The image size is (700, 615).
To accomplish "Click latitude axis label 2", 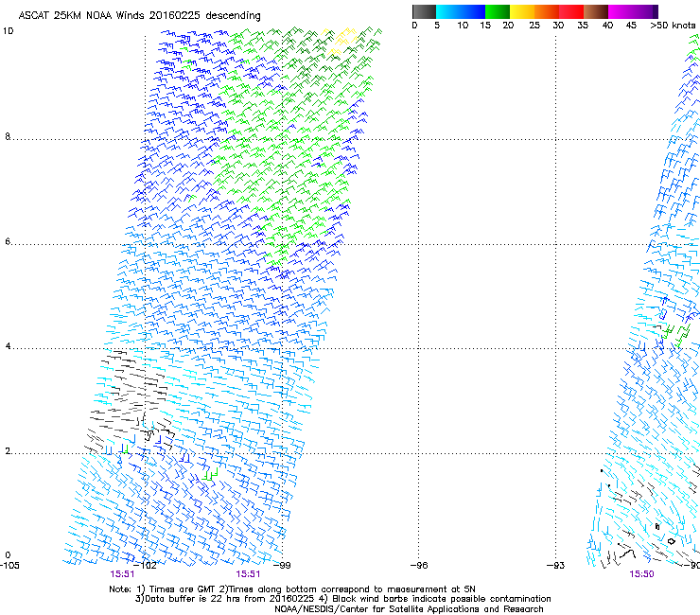I will click(8, 450).
